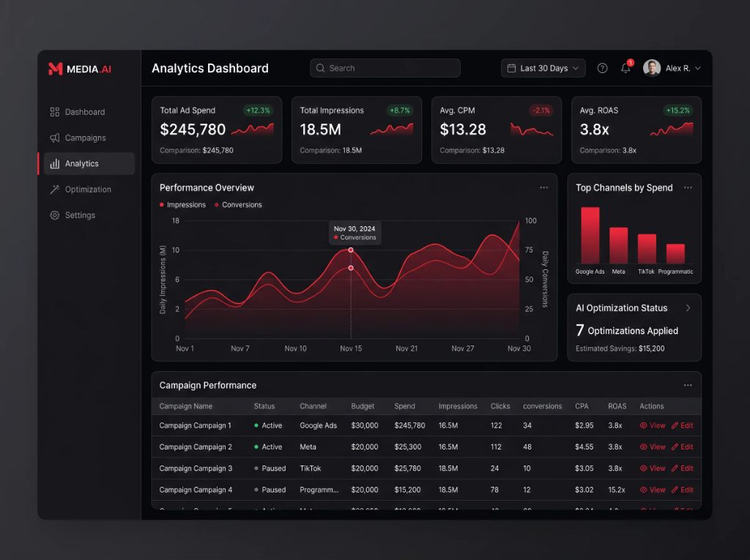The height and width of the screenshot is (560, 750).
Task: Open the help question mark icon
Action: pos(602,68)
